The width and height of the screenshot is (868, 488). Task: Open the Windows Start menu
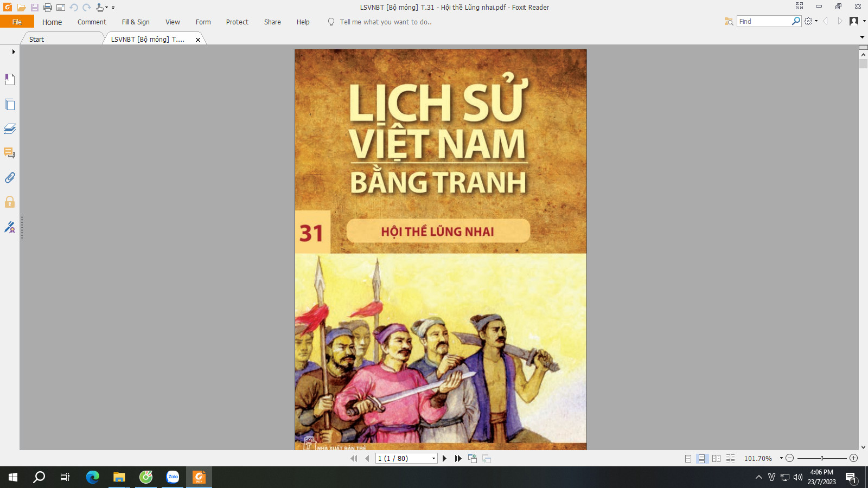tap(13, 477)
